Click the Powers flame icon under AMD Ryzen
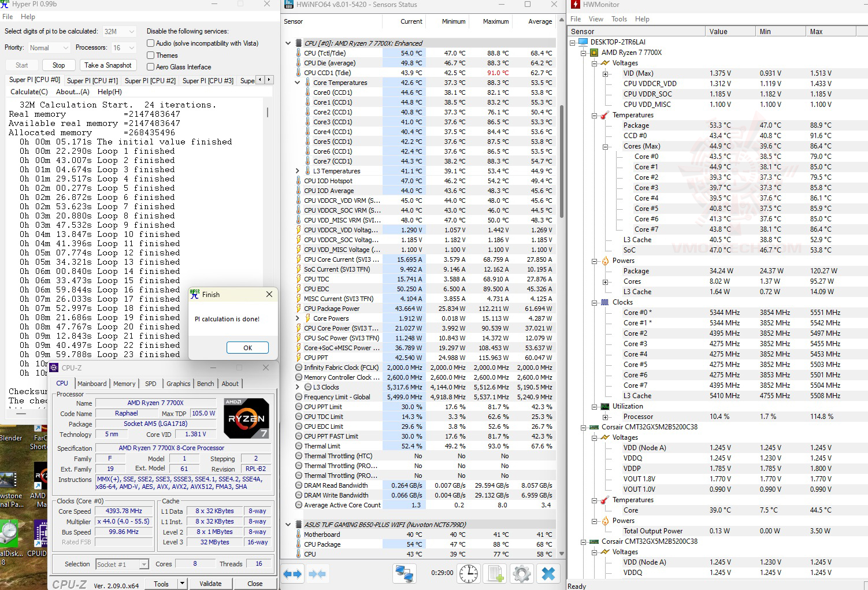This screenshot has width=868, height=590. 605,261
